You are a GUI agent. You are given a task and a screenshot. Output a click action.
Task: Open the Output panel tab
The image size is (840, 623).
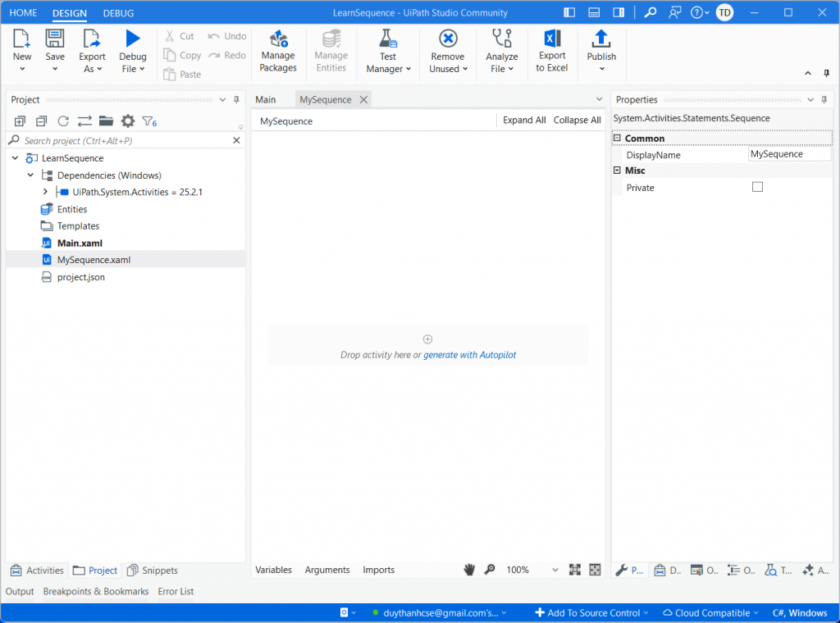(20, 591)
